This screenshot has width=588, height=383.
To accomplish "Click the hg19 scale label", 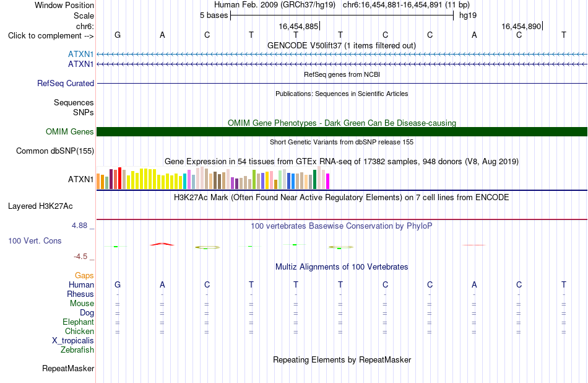I will 468,15.
